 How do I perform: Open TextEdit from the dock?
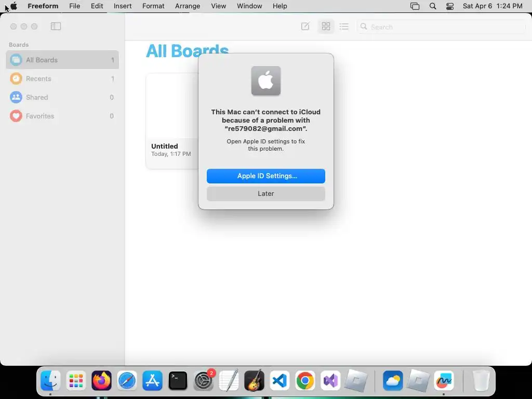(229, 380)
